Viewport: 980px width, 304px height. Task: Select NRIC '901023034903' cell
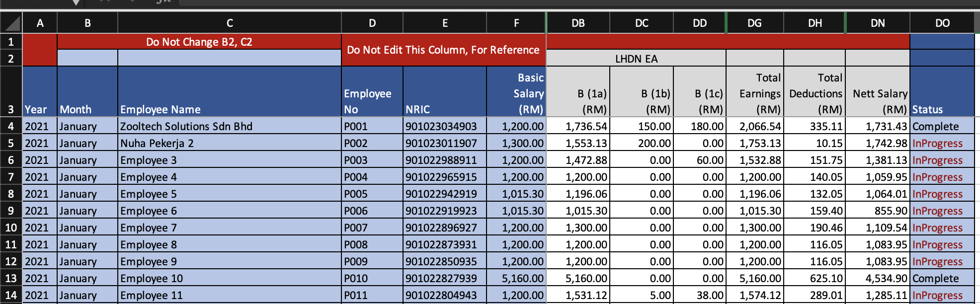[445, 126]
